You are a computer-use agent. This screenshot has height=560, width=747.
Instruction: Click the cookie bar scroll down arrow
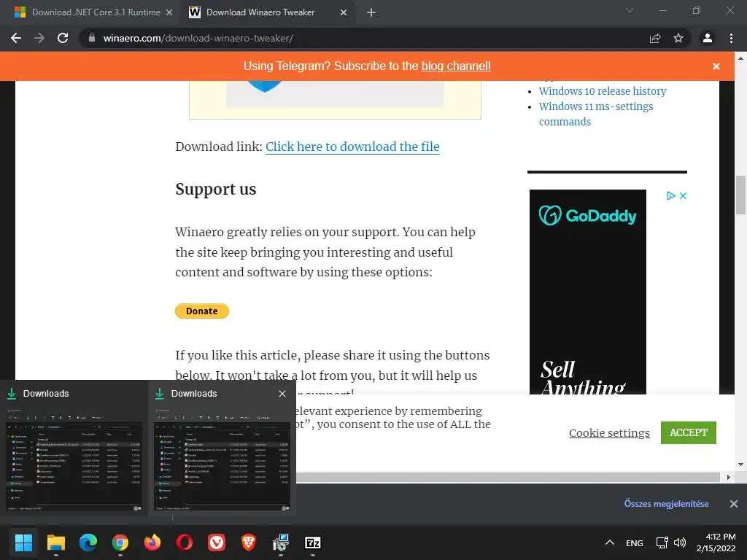741,464
